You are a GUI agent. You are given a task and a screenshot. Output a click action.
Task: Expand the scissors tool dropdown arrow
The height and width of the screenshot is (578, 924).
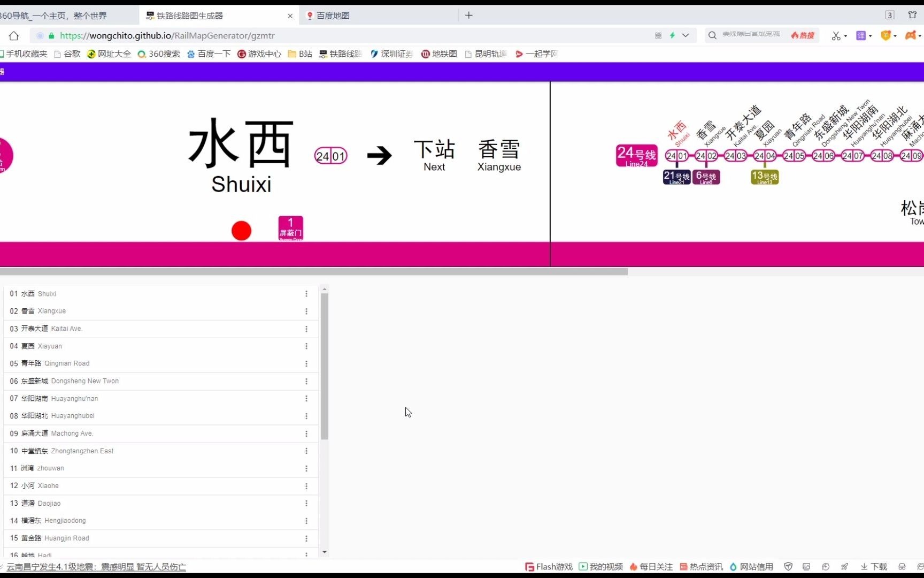846,36
